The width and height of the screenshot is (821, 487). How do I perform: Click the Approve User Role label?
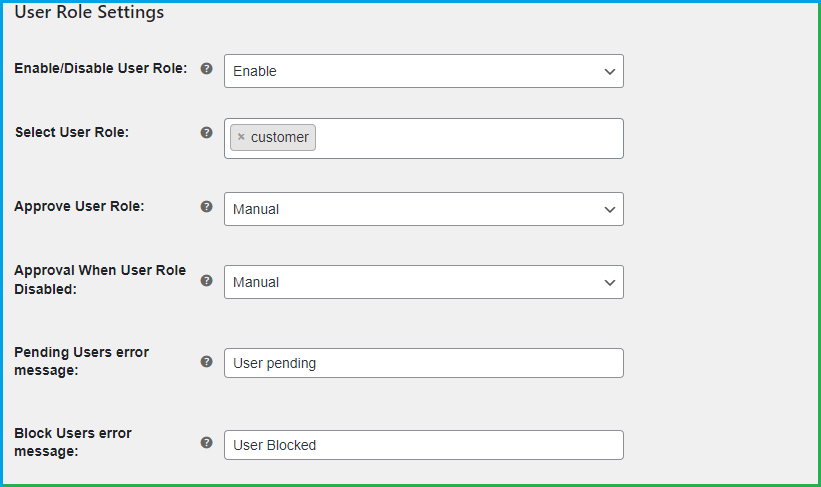[79, 207]
